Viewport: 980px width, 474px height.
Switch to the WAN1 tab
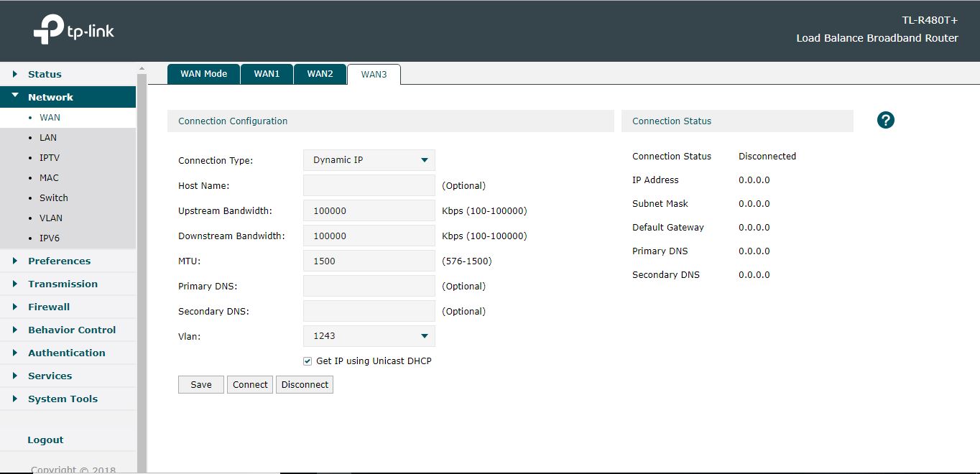[267, 74]
